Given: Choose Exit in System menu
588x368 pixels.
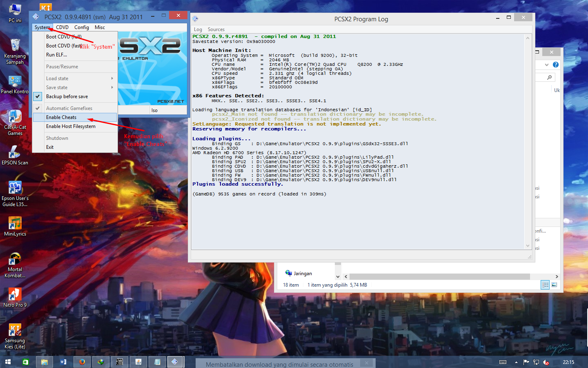Looking at the screenshot, I should (x=75, y=147).
